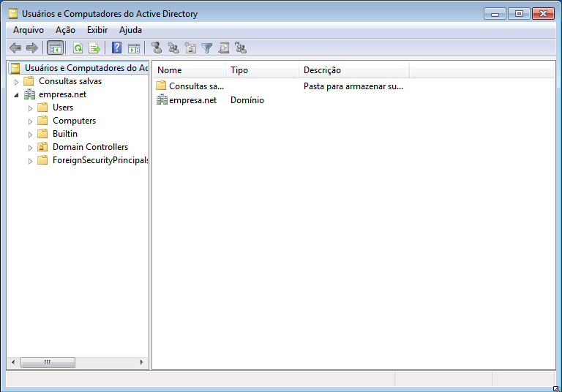Click the Users folder icon in the tree
The height and width of the screenshot is (392, 562).
pyautogui.click(x=42, y=108)
